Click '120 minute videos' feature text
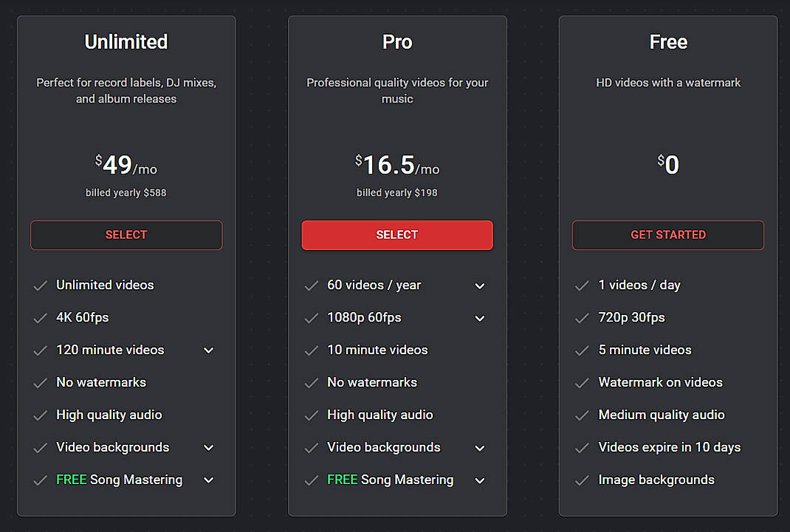 pyautogui.click(x=110, y=350)
